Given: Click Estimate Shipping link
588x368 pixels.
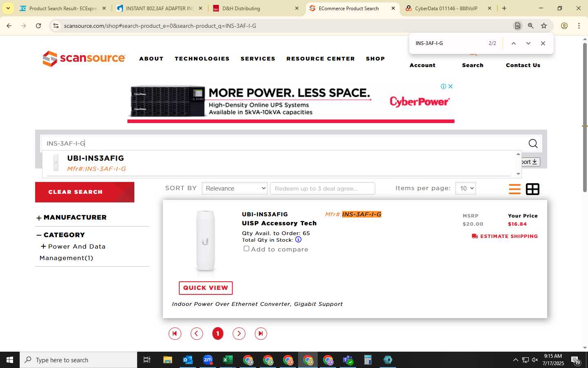Looking at the screenshot, I should point(505,236).
